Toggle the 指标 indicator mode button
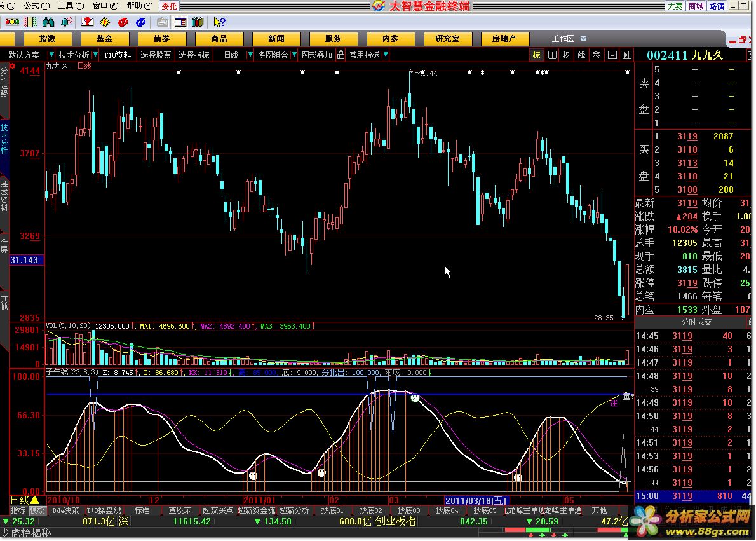Screen dimensions: 756x541 18,510
